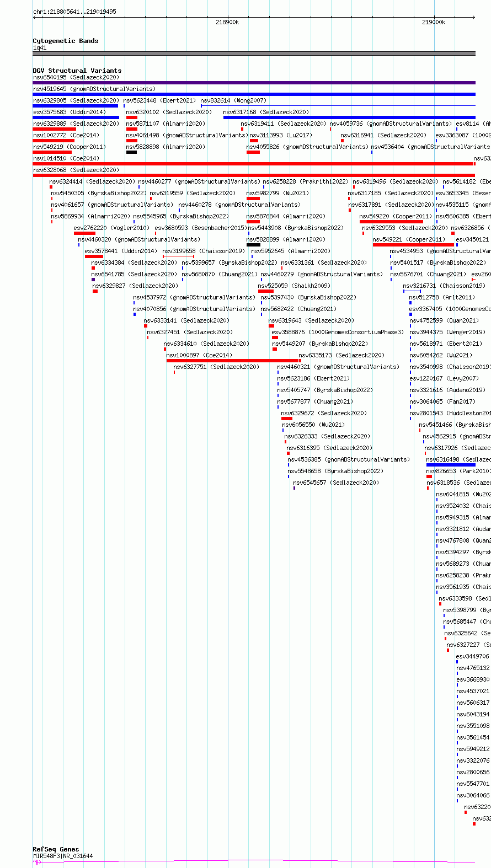Select nsv3064065 (Fan2017) variant label
Image resolution: width=491 pixels, height=868 pixels.
(442, 401)
